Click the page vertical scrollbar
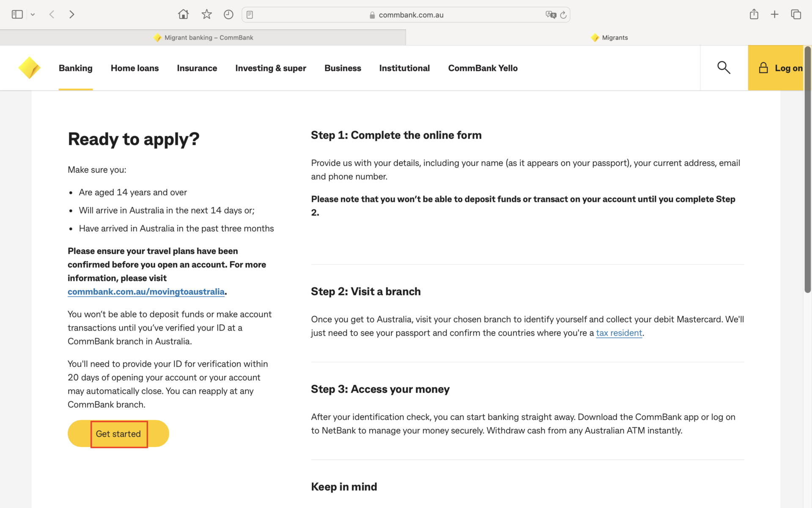 click(807, 169)
